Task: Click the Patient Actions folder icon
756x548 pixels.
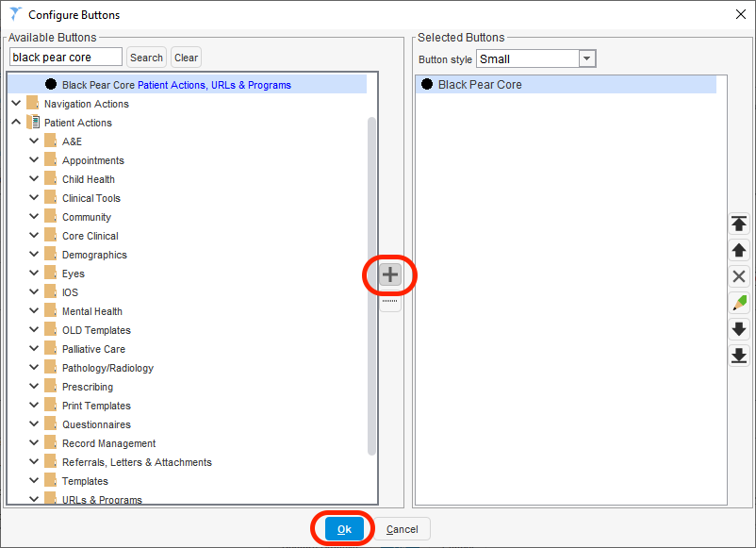Action: coord(33,122)
